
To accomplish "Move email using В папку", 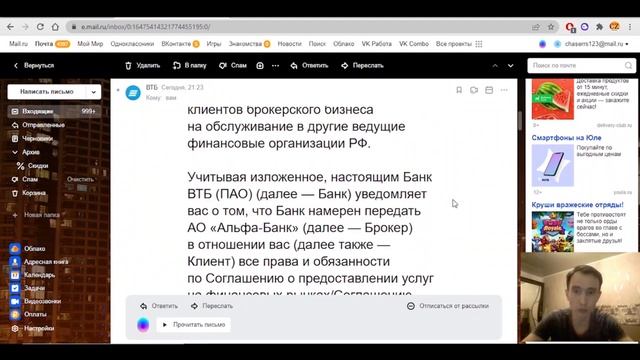I will click(190, 65).
